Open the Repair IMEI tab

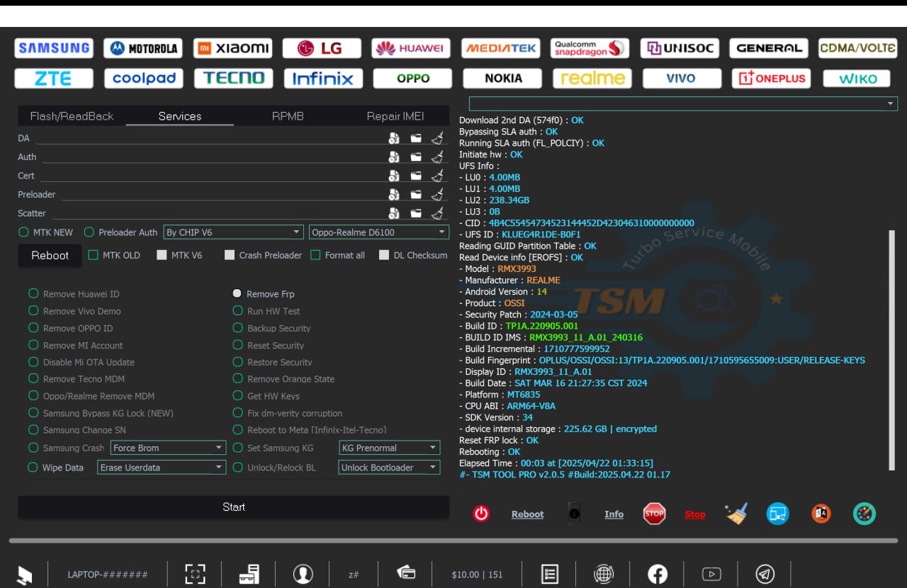[x=395, y=116]
